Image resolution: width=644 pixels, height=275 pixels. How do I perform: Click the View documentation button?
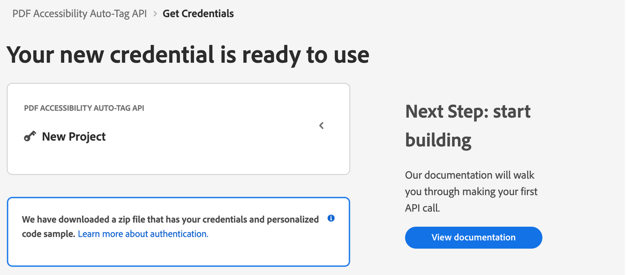click(473, 237)
